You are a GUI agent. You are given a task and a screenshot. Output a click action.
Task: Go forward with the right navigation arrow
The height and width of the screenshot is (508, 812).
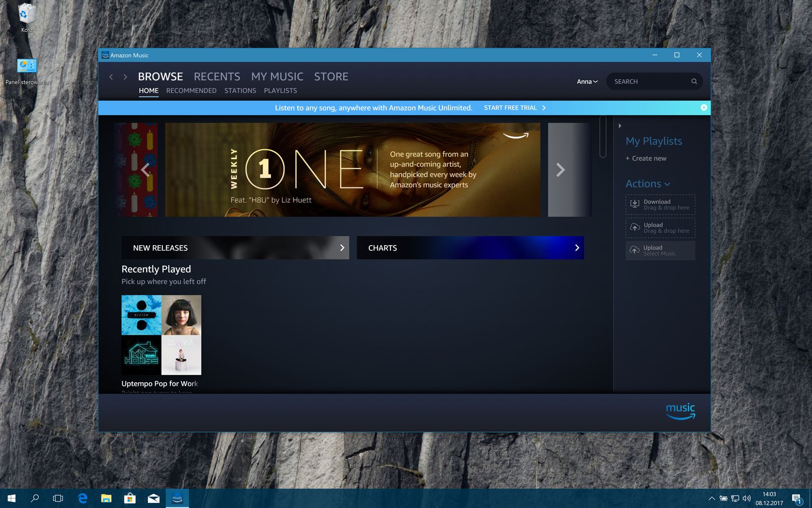coord(125,77)
